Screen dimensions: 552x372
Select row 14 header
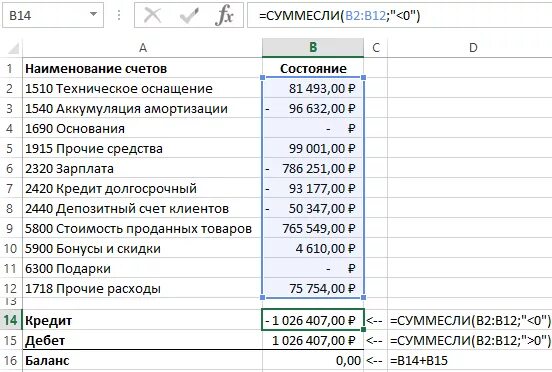10,320
